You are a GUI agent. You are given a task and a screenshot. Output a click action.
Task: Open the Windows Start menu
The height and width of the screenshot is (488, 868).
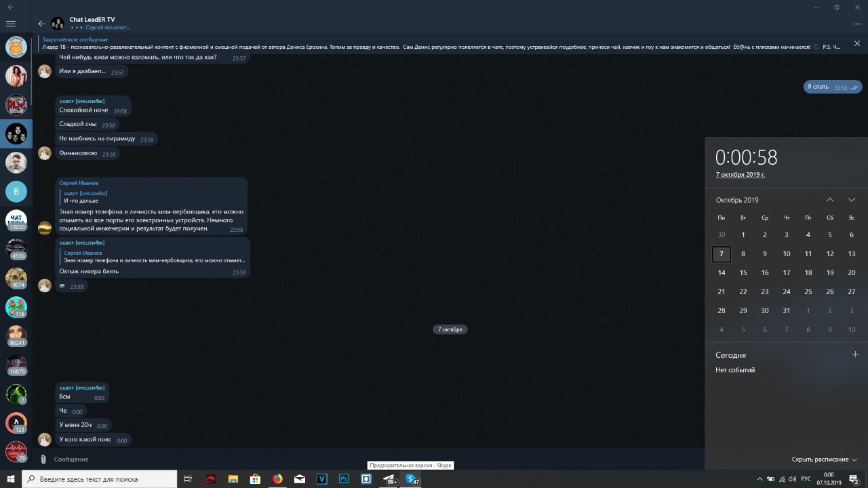click(11, 479)
